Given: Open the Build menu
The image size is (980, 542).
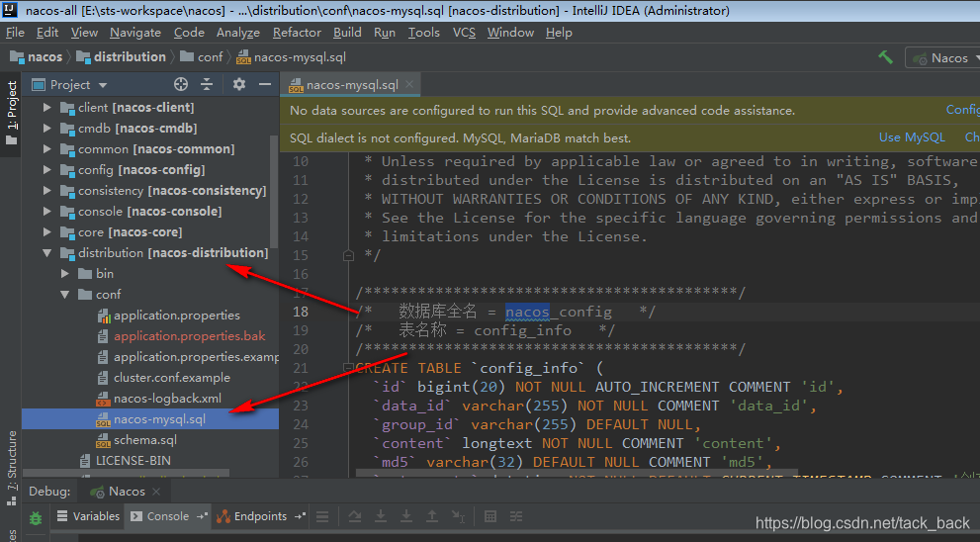Looking at the screenshot, I should point(347,33).
